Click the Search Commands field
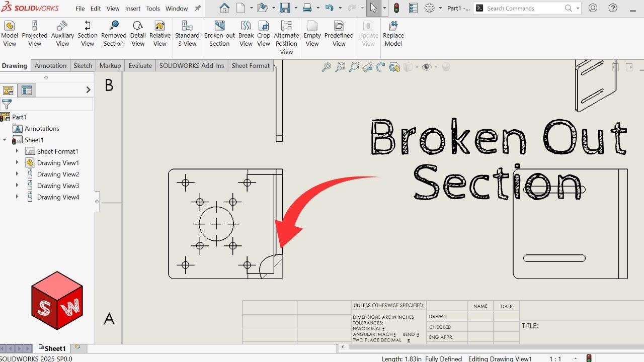Screen dimensions: 644x362 pyautogui.click(x=527, y=8)
